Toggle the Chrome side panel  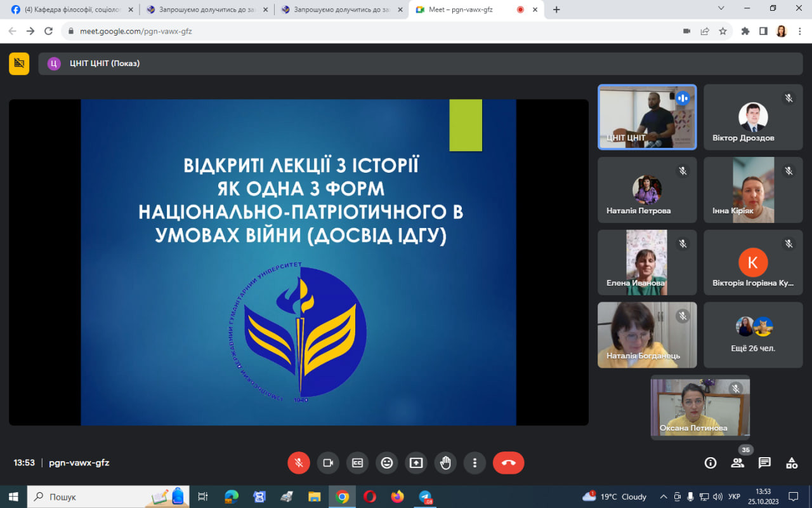tap(763, 31)
